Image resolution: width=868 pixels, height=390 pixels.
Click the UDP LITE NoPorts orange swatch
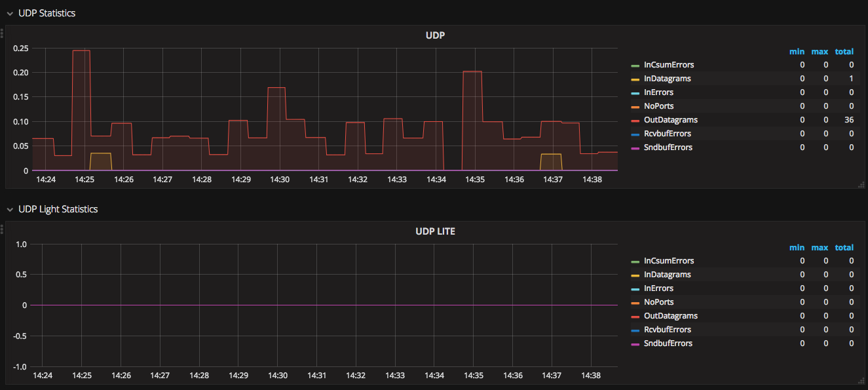(x=635, y=303)
